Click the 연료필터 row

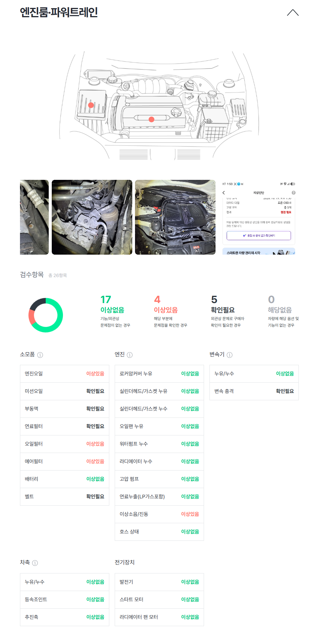[x=64, y=426]
